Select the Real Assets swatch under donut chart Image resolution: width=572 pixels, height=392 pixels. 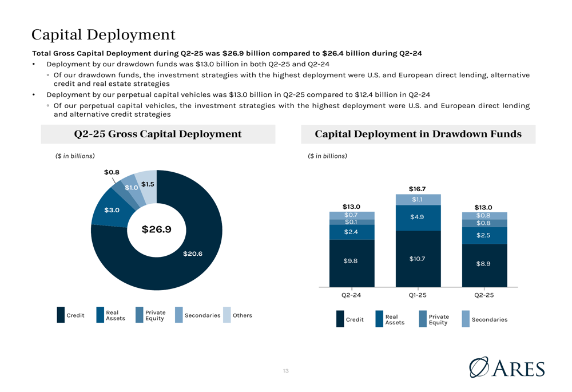click(x=100, y=315)
